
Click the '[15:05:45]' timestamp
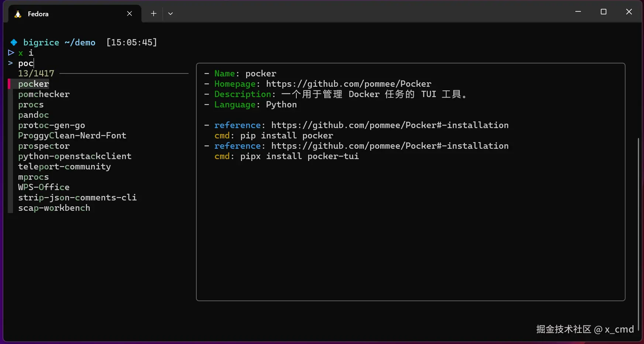132,43
